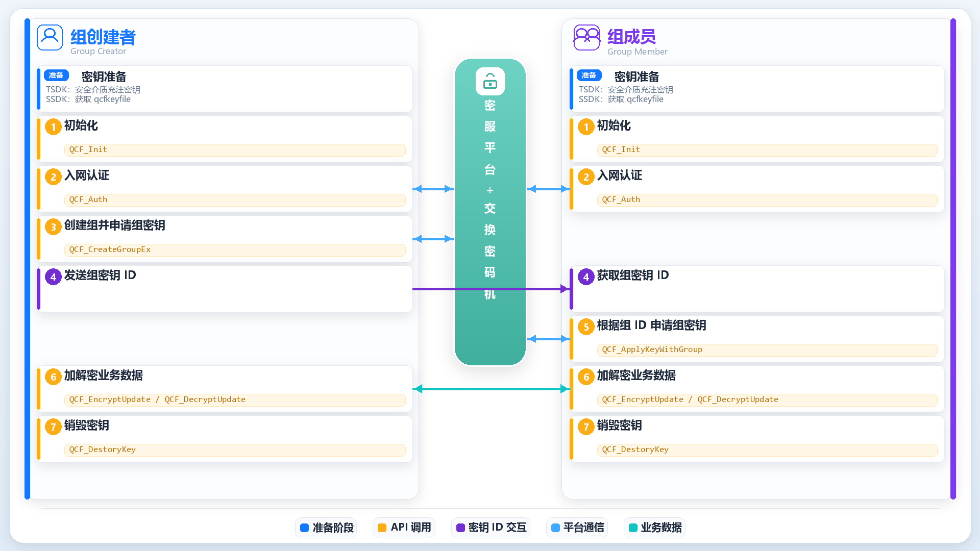The width and height of the screenshot is (980, 551).
Task: Click the 准备 badge in the Group Creator column
Action: coord(56,76)
